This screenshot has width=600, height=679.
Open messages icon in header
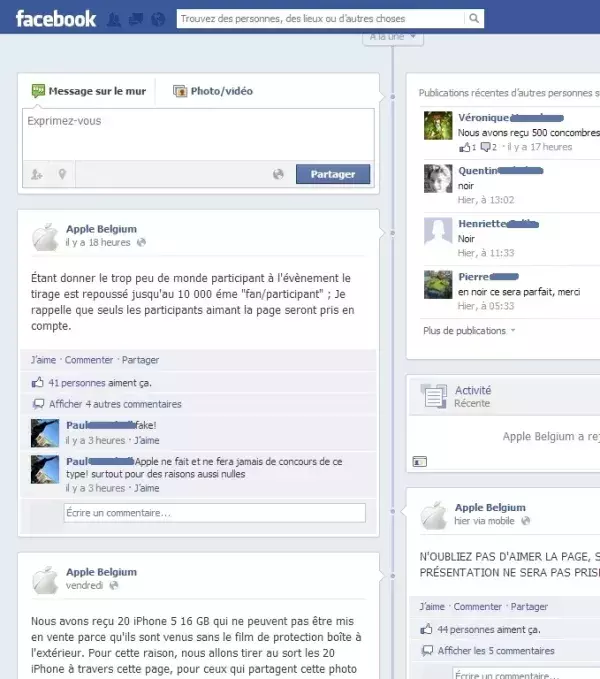coord(136,19)
